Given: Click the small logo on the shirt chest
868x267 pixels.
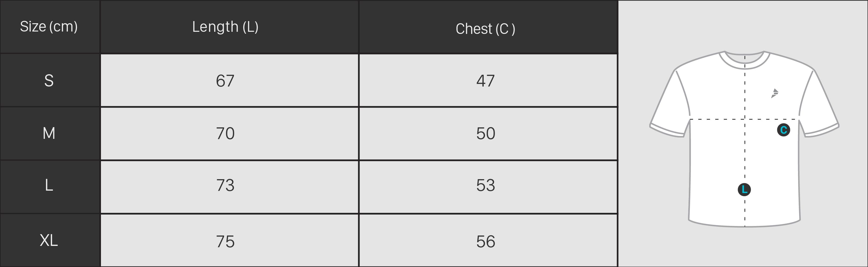Looking at the screenshot, I should [775, 93].
